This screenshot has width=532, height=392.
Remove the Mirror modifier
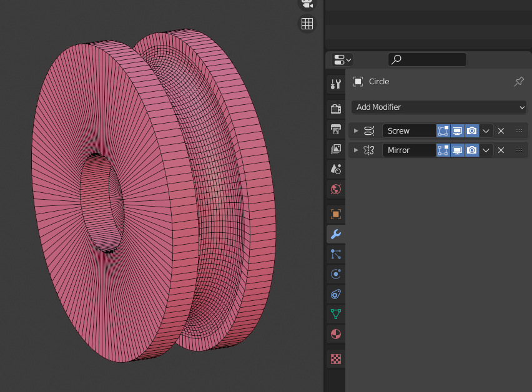pyautogui.click(x=501, y=150)
